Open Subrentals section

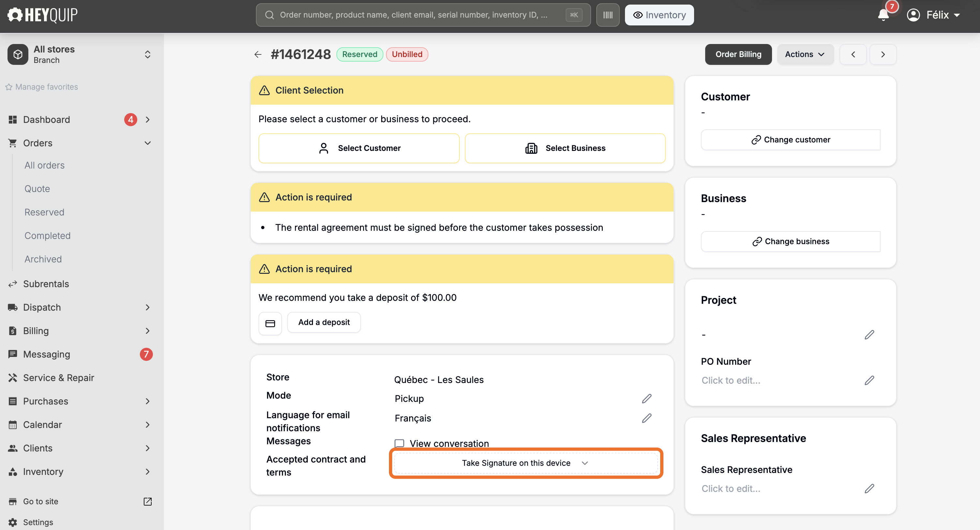tap(46, 284)
